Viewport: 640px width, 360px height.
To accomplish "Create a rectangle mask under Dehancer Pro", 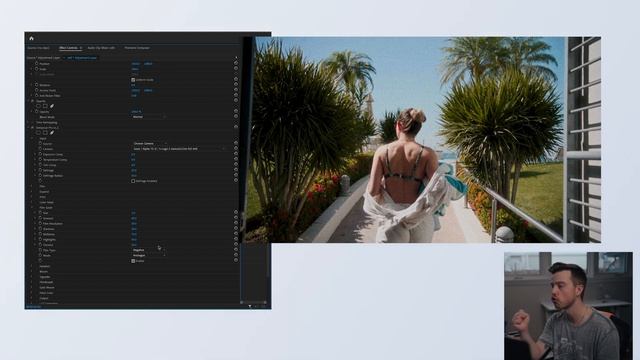I will tap(45, 133).
